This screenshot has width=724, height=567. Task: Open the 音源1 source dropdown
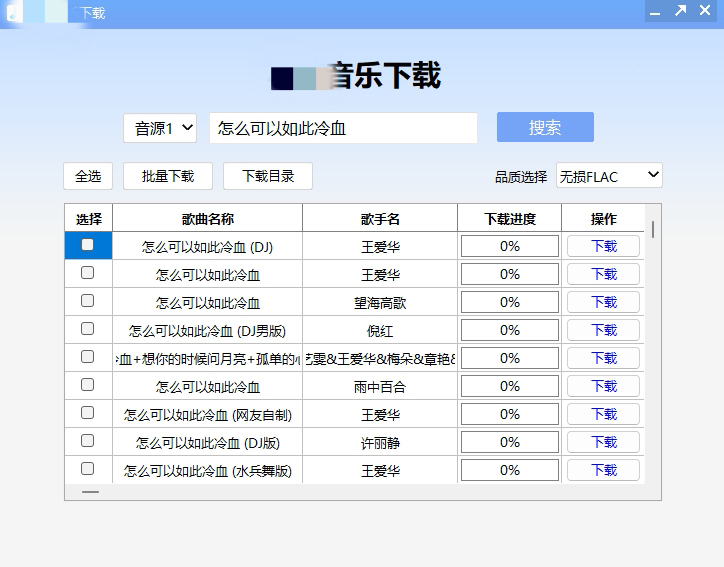tap(160, 128)
